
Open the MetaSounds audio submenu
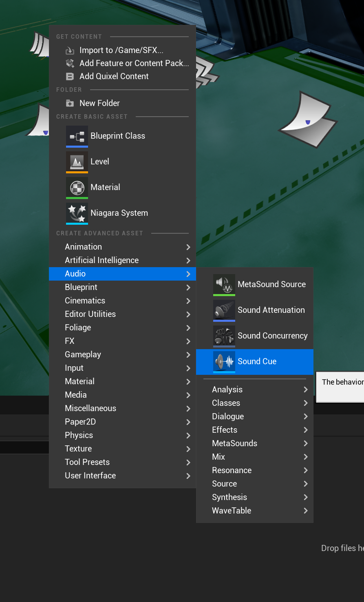255,443
